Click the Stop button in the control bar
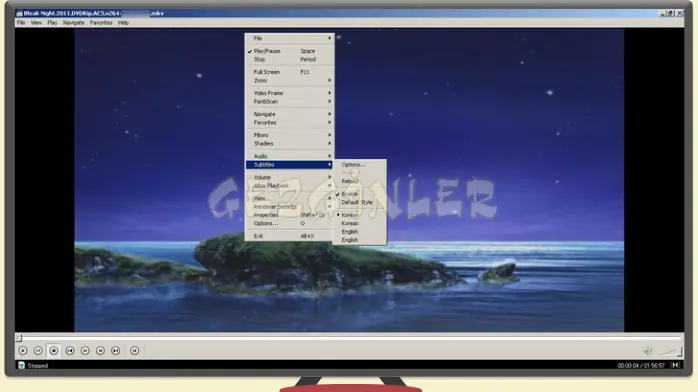698x392 pixels. click(x=53, y=351)
